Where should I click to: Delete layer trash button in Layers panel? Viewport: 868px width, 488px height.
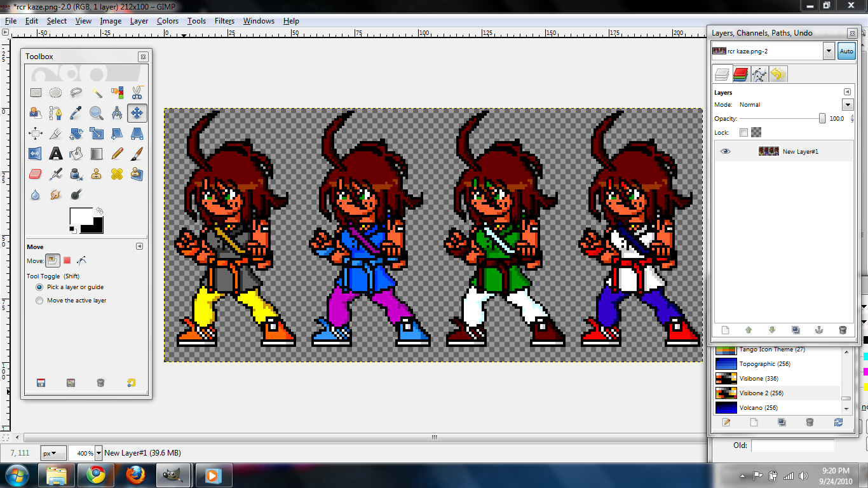tap(843, 330)
